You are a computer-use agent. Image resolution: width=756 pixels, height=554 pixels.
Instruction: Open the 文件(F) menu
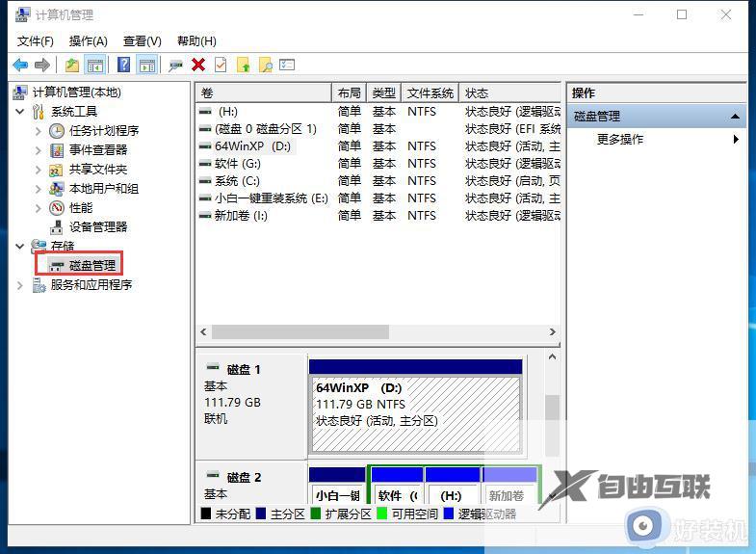(x=36, y=41)
